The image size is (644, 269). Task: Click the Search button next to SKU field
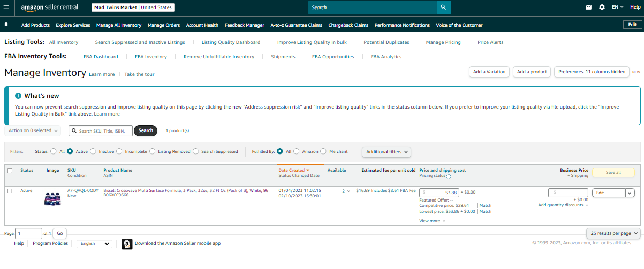pos(146,130)
